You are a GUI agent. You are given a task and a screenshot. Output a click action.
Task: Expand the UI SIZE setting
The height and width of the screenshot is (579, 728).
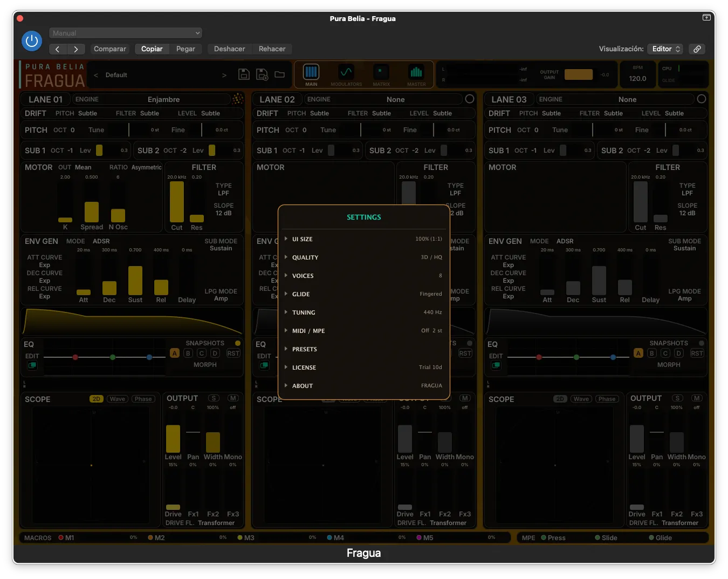tap(363, 239)
